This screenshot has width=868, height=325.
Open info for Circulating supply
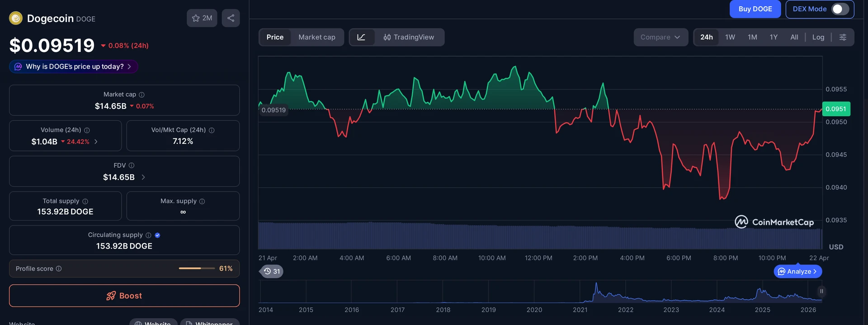tap(148, 235)
